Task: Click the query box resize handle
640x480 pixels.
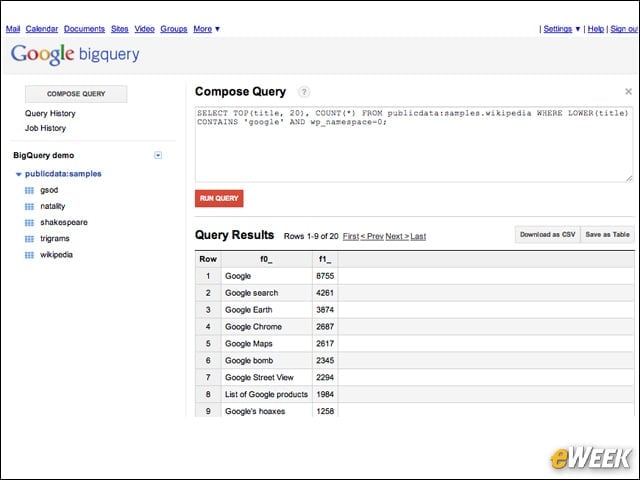Action: [x=629, y=178]
